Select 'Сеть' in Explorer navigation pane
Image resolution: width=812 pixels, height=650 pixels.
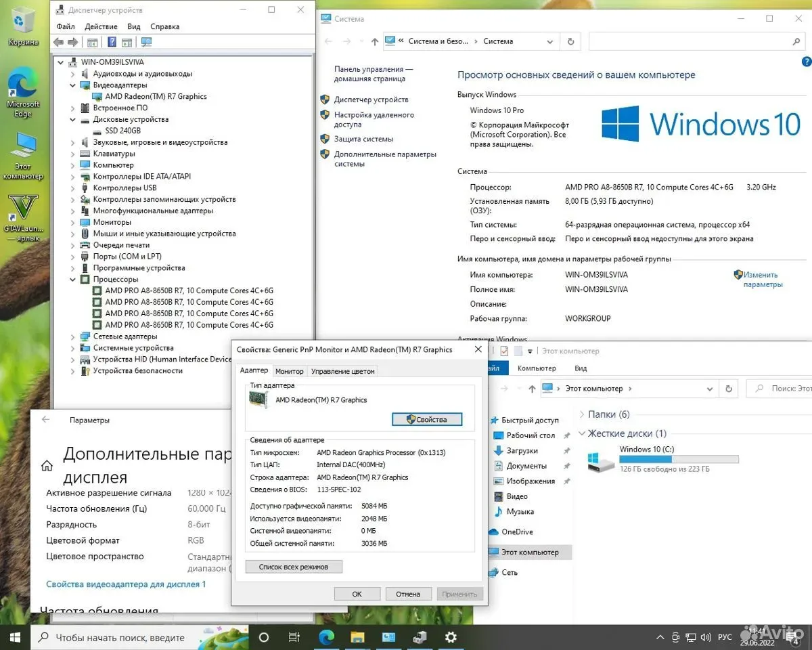[510, 572]
